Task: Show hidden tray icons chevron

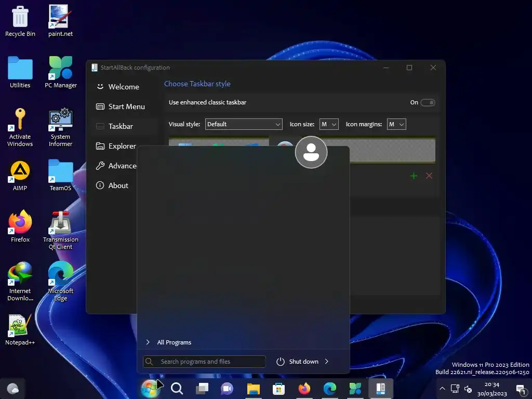Action: [x=442, y=389]
